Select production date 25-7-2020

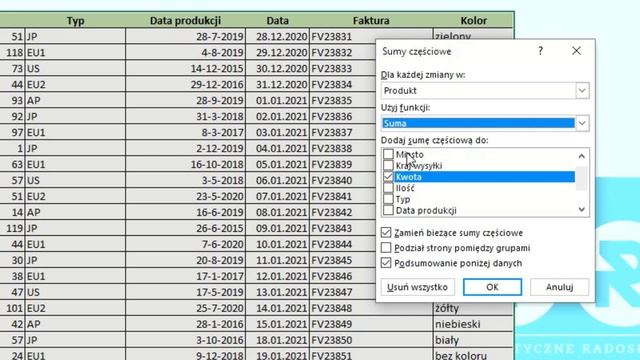(185, 308)
